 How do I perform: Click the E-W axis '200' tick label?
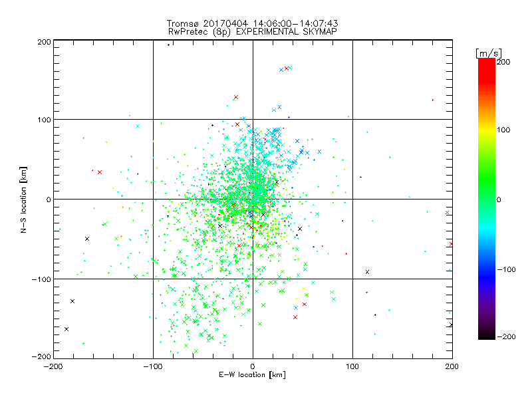[452, 366]
